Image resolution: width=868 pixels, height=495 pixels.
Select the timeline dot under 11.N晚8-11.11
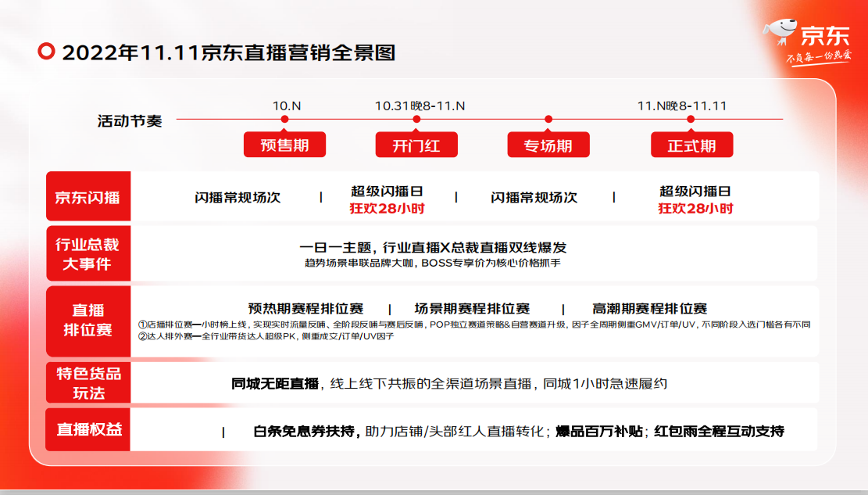point(691,120)
